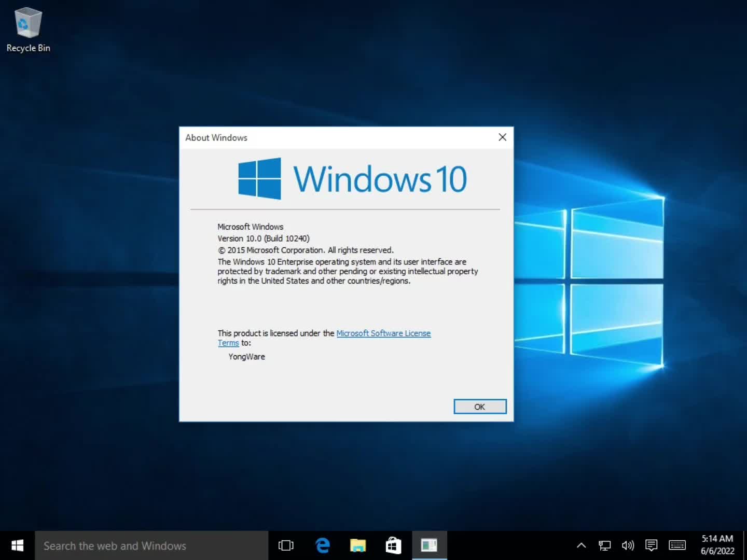The image size is (747, 560).
Task: Click the Windows 10 logo in dialog
Action: point(353,179)
